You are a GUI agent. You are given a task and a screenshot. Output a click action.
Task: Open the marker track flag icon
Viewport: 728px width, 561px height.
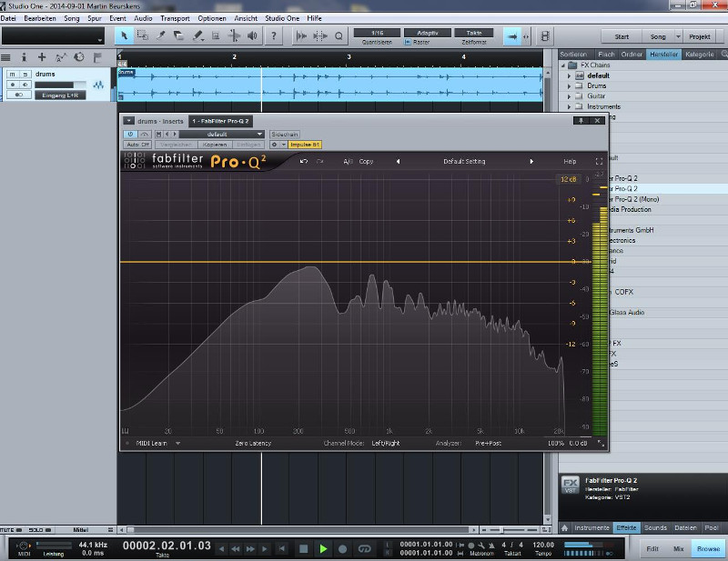coord(97,57)
